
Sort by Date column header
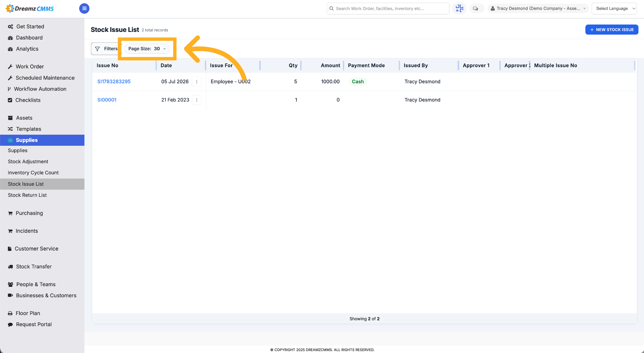(166, 65)
